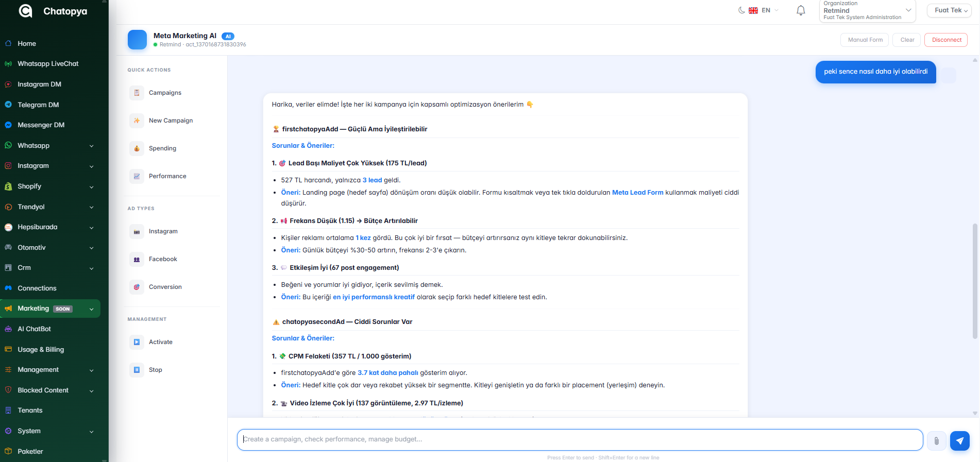Click the Activate management action

(172, 342)
